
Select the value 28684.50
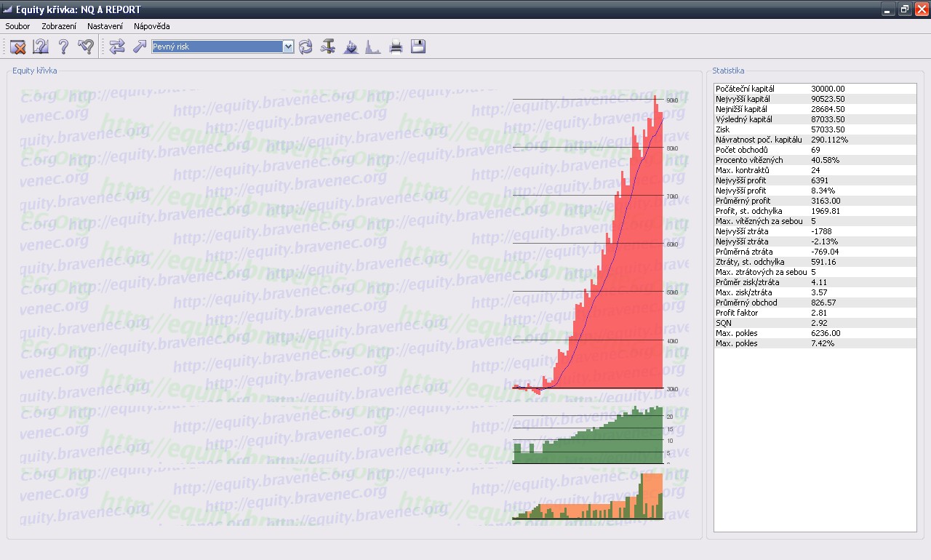[828, 109]
